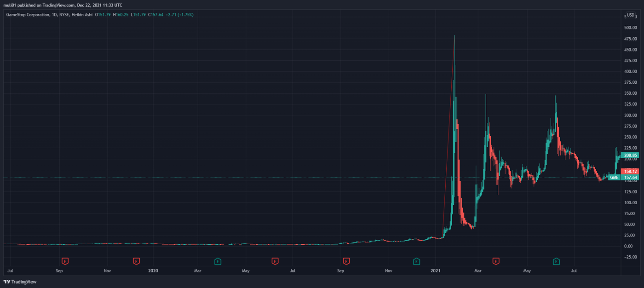The height and width of the screenshot is (288, 644).
Task: Open green earnings marker before 2021 label
Action: [x=417, y=261]
